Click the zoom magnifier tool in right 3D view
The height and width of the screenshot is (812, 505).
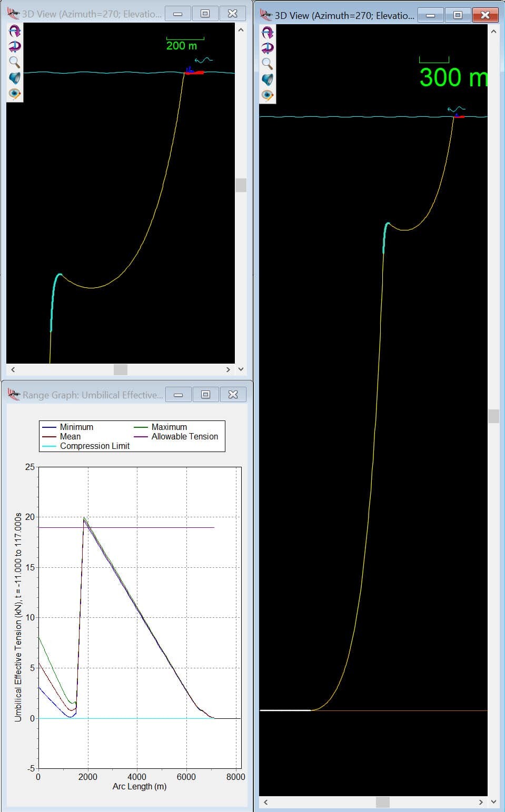point(268,62)
